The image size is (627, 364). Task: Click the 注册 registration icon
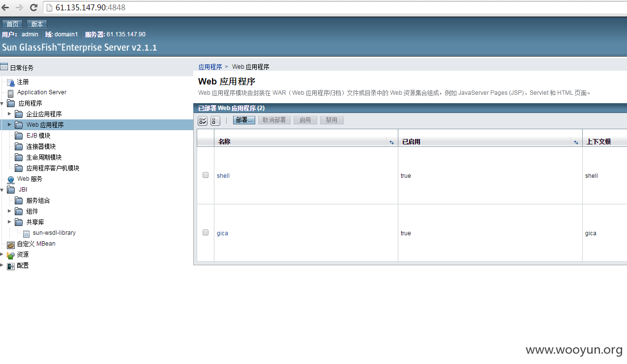[11, 82]
